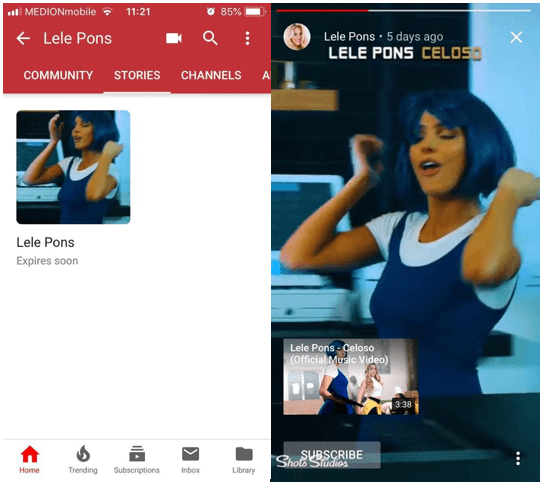The image size is (543, 485).
Task: Open the Trending flame tab
Action: [83, 460]
